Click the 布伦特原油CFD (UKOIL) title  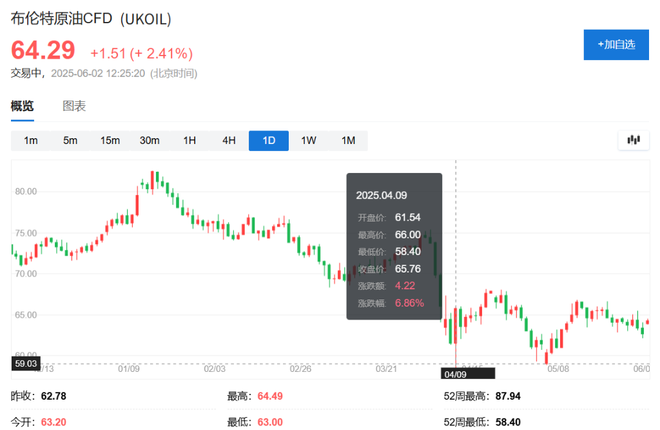point(91,19)
